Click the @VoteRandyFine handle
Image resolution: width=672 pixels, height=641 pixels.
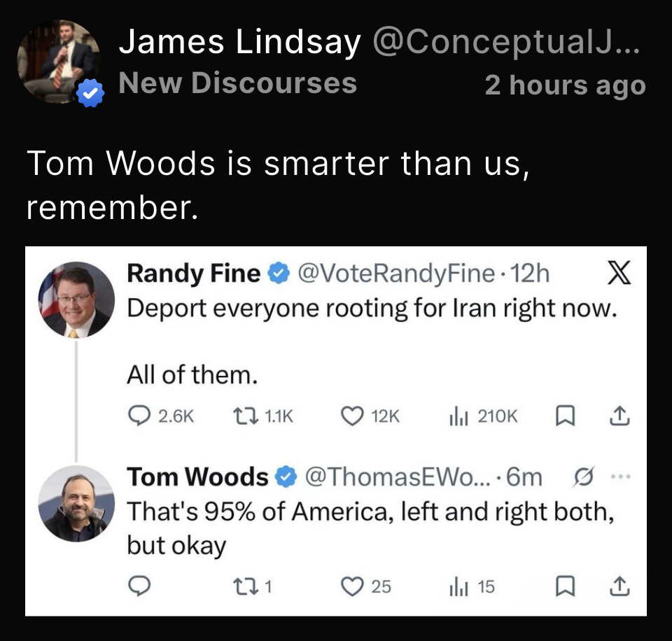coord(396,274)
